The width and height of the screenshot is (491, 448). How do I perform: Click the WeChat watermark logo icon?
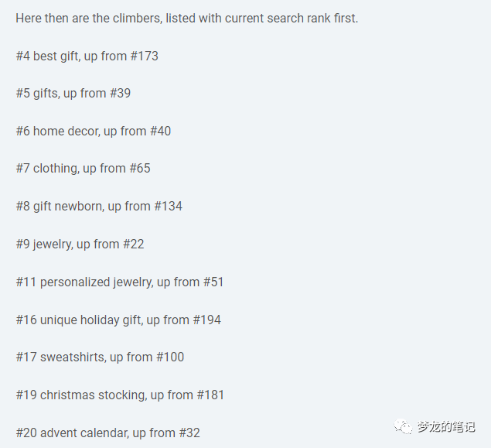(x=403, y=426)
